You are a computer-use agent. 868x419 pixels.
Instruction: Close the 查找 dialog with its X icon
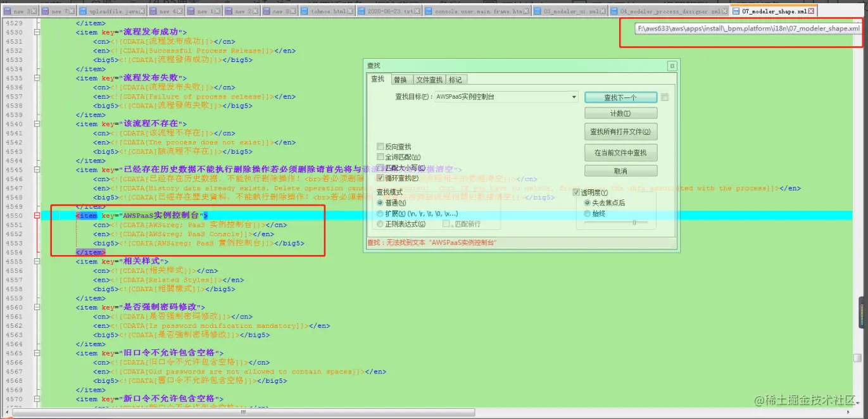click(x=672, y=66)
